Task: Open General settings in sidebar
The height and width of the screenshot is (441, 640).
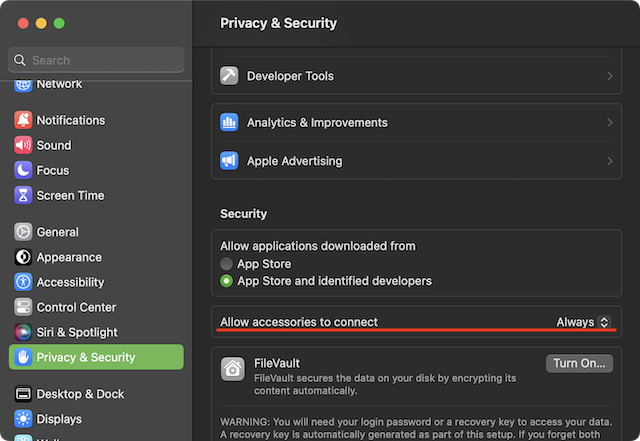Action: pos(57,232)
